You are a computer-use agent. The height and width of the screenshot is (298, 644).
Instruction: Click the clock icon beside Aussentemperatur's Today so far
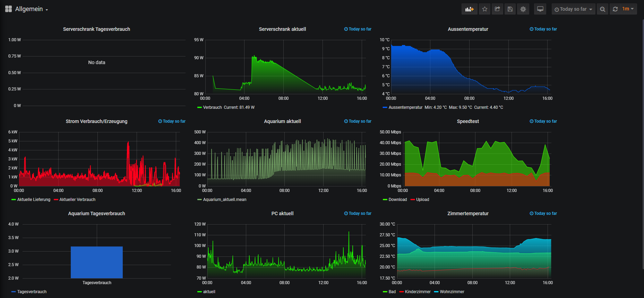click(x=532, y=29)
